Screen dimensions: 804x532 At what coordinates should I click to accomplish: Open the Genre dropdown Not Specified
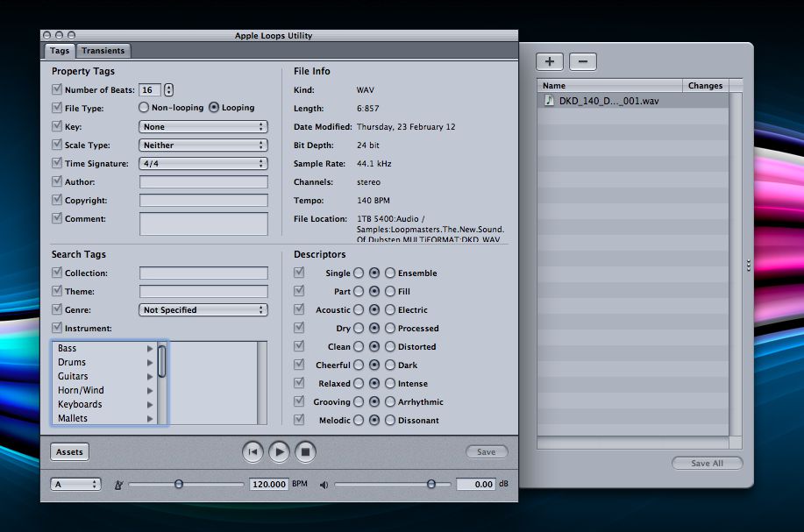click(x=203, y=310)
